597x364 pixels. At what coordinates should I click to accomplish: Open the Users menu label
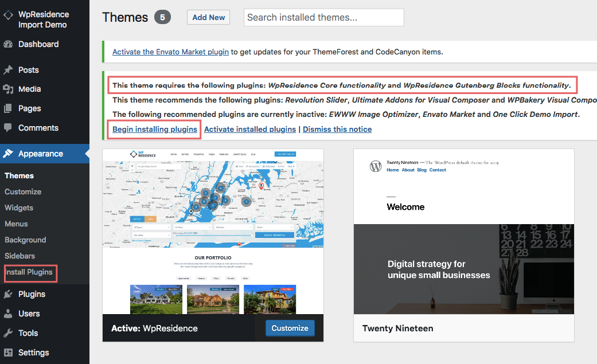pos(29,314)
